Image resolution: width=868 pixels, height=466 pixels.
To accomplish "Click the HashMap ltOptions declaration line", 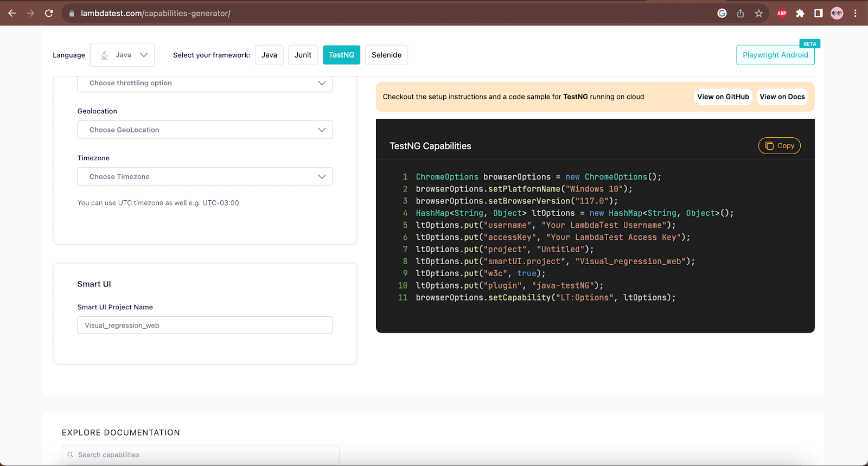I will coord(575,213).
